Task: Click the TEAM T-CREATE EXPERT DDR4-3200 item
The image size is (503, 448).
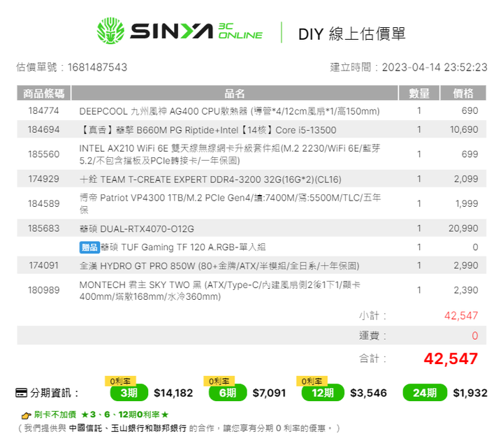Action: click(x=210, y=180)
